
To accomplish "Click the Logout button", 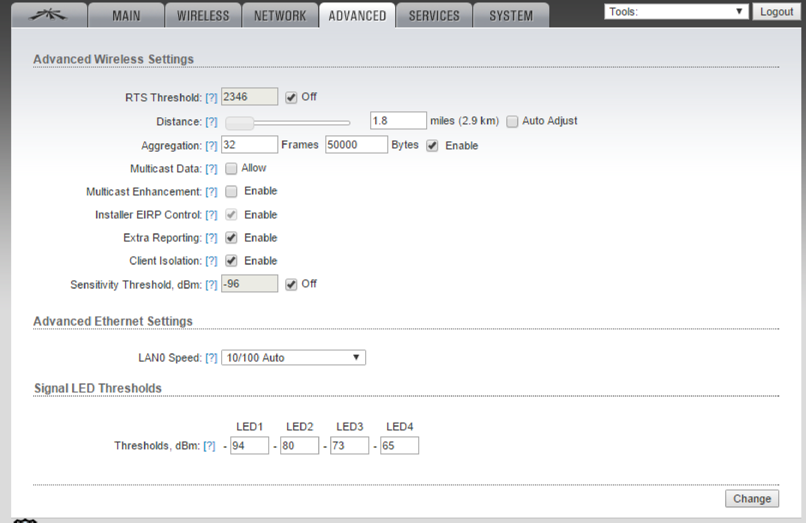I will click(776, 11).
